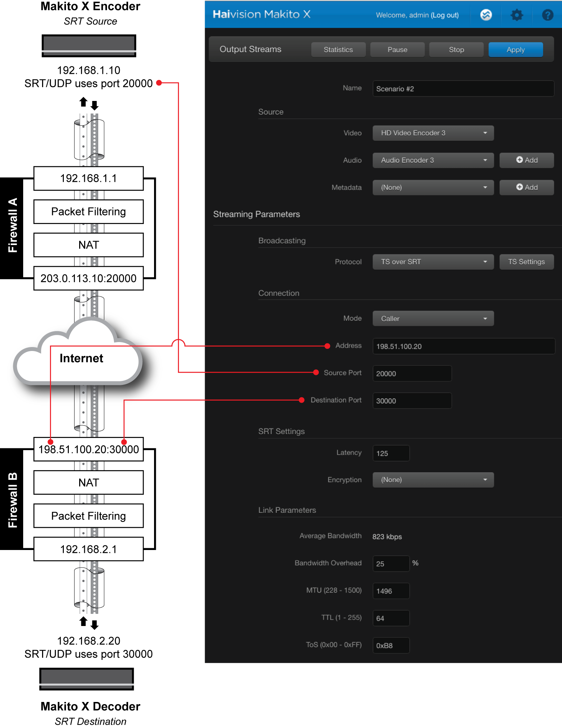Viewport: 562px width, 728px height.
Task: Focus the Destination Port field
Action: coord(412,401)
